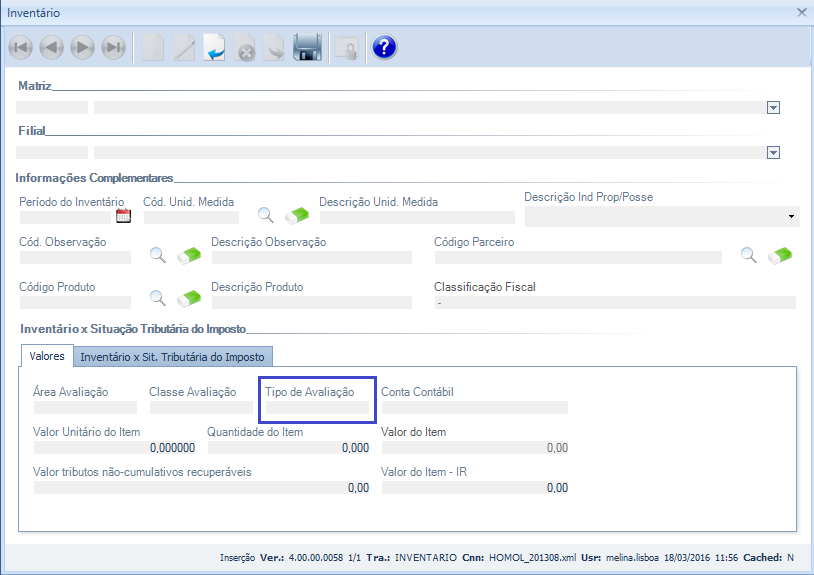814x575 pixels.
Task: Open calendar for Período do Inventário
Action: tap(124, 215)
